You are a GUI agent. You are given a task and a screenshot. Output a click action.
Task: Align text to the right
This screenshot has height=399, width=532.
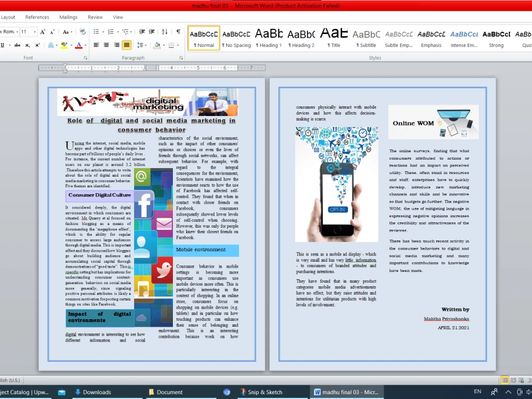click(x=117, y=45)
